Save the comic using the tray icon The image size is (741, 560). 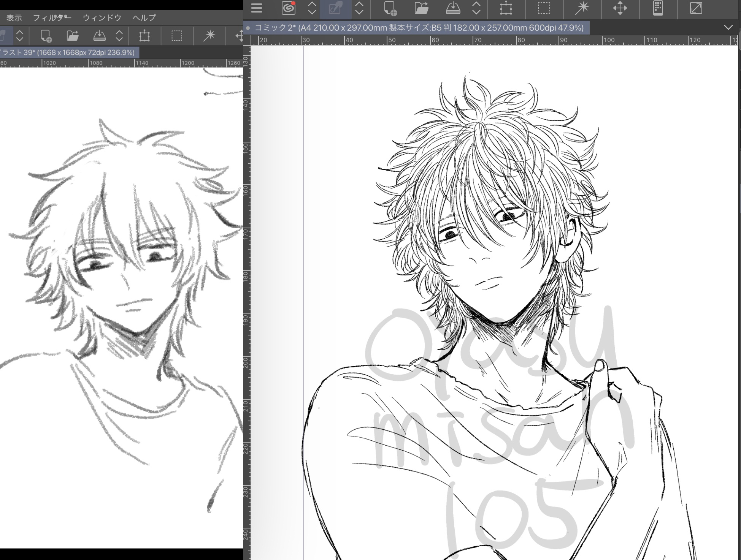click(x=453, y=8)
